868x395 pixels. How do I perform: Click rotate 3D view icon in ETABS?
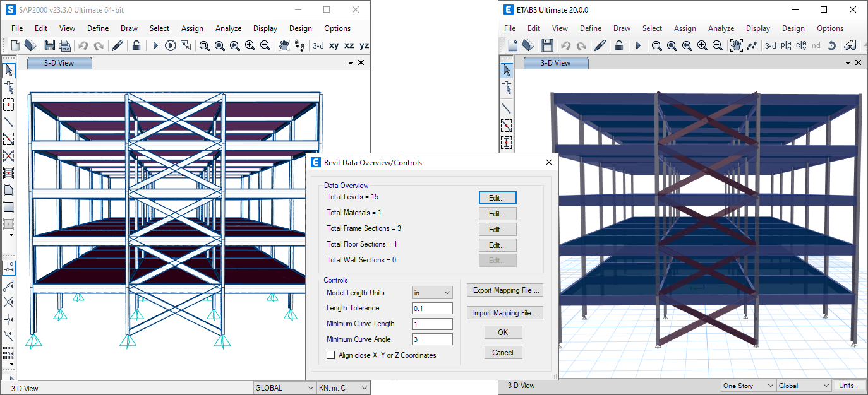pos(832,45)
